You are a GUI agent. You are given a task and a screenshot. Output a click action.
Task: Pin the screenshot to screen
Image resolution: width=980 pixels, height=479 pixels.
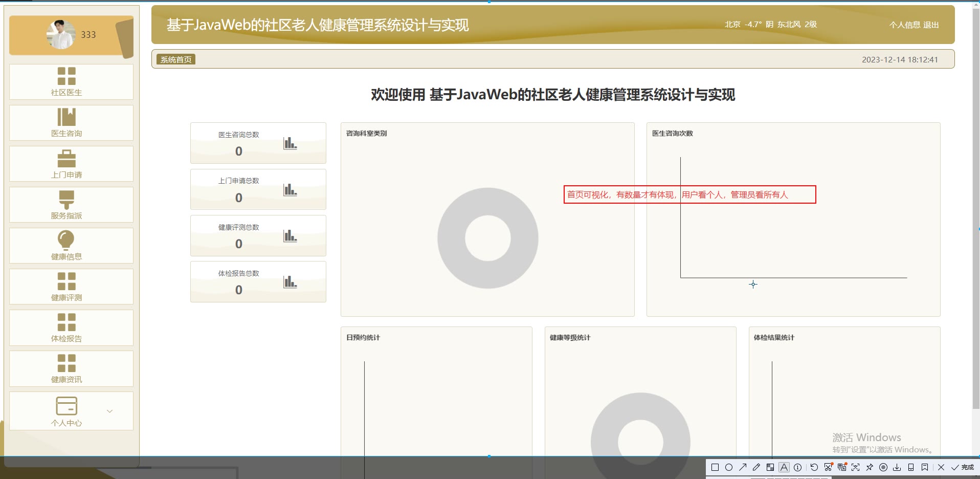pos(870,467)
